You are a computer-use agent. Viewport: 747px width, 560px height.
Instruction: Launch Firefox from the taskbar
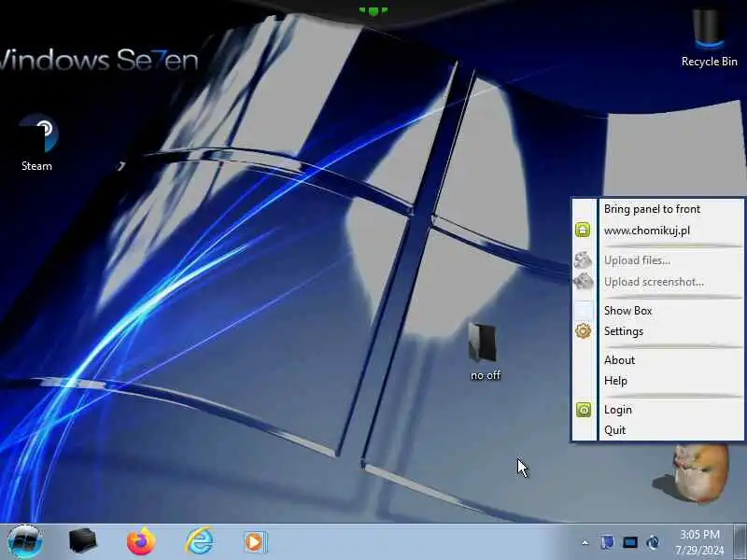pos(141,541)
